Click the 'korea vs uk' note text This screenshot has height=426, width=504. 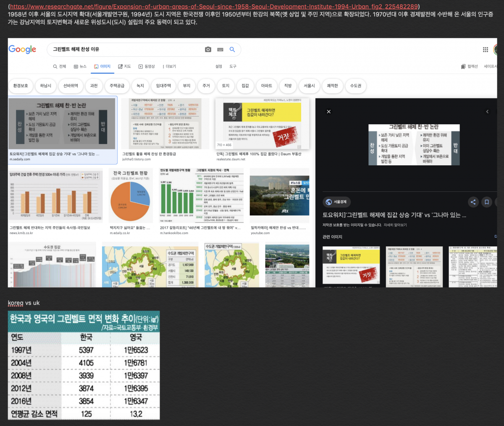coord(24,303)
